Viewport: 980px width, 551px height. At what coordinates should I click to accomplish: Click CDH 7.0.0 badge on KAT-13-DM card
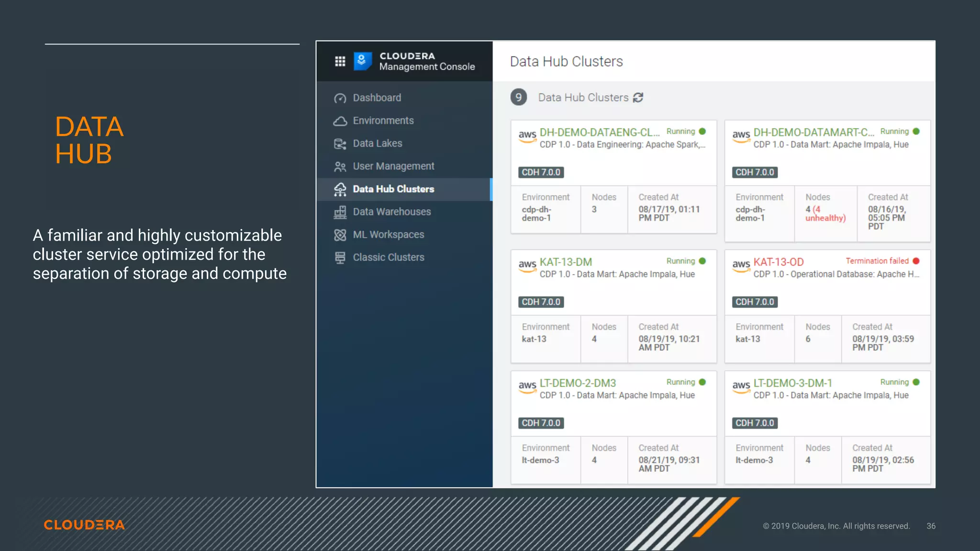click(541, 302)
